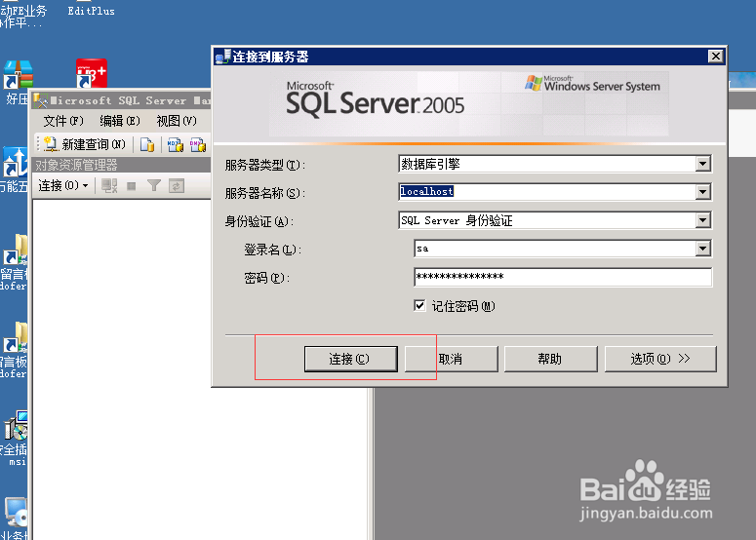Open the File (文件) menu
The width and height of the screenshot is (756, 540).
(63, 121)
